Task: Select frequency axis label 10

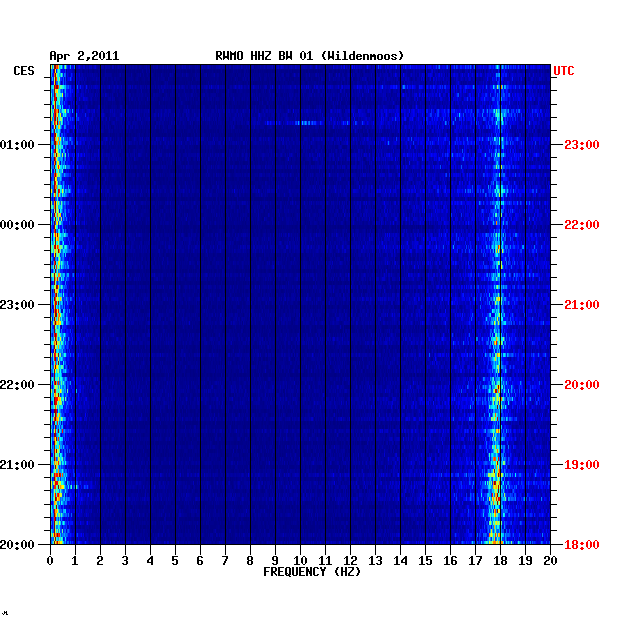Action: [300, 561]
